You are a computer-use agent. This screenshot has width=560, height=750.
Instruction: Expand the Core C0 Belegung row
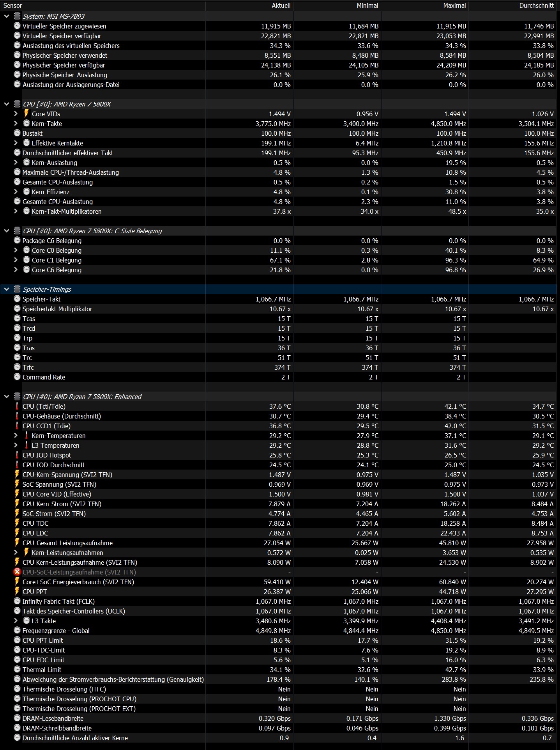pos(16,250)
